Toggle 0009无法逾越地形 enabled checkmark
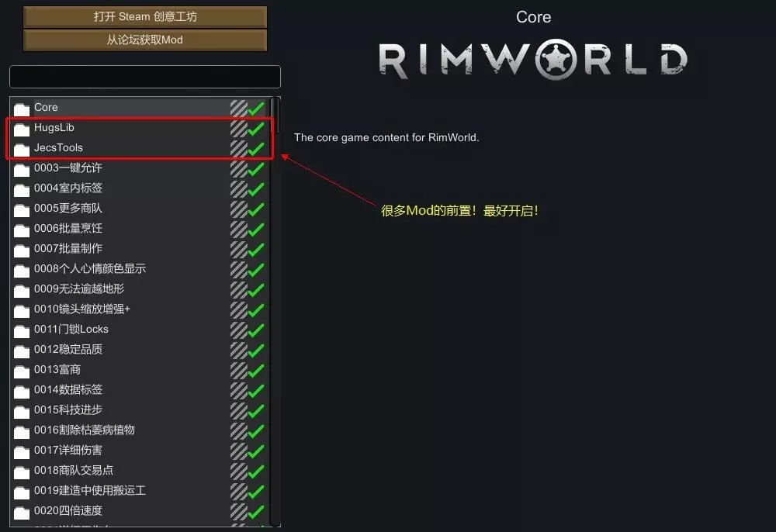Image resolution: width=776 pixels, height=532 pixels. coord(256,290)
